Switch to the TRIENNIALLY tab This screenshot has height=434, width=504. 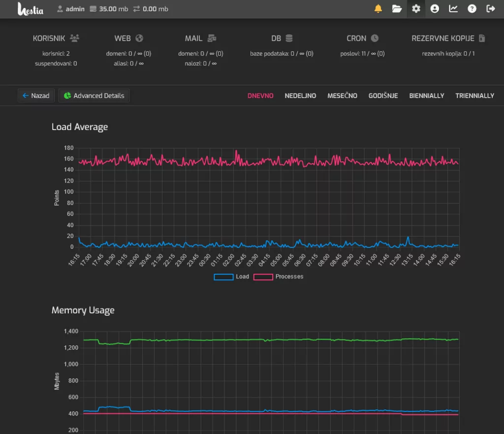point(475,96)
